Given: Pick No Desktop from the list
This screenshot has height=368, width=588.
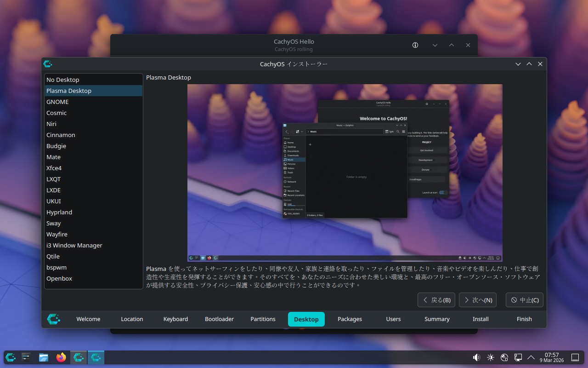Looking at the screenshot, I should (x=62, y=80).
